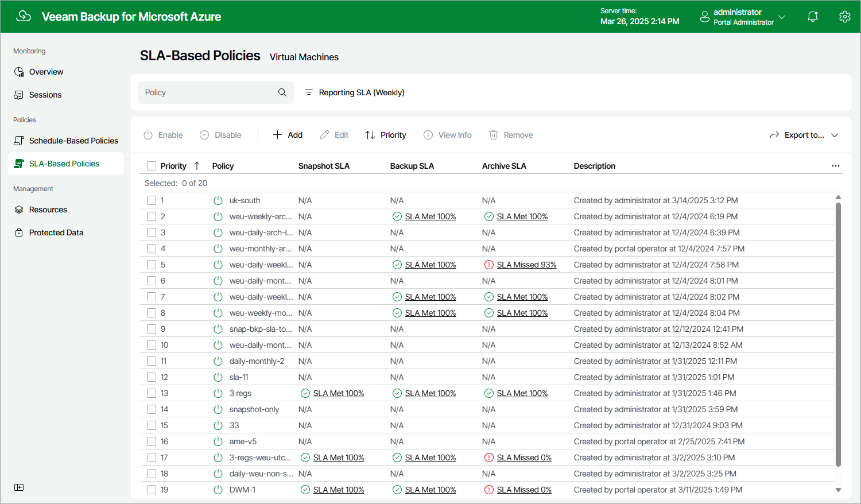Open SLA Met 100% Backup link for row 2

point(430,216)
